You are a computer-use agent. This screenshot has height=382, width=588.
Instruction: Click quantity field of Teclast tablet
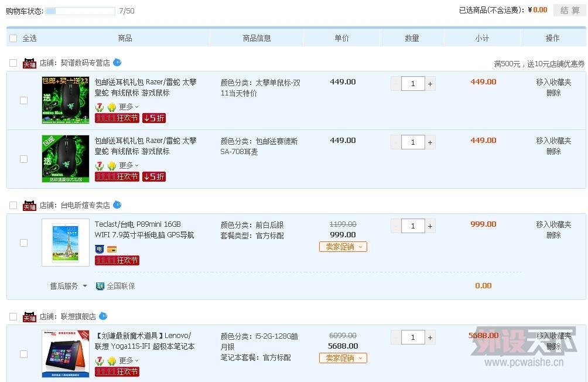413,226
